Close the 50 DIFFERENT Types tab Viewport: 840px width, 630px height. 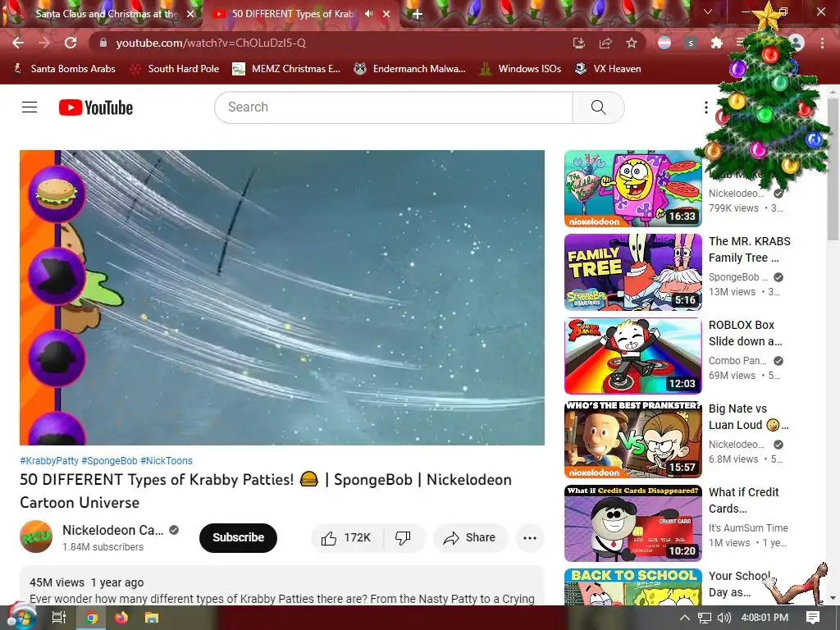point(386,14)
